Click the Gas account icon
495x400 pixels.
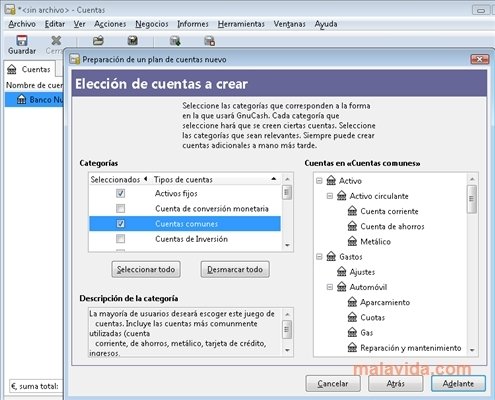[352, 332]
